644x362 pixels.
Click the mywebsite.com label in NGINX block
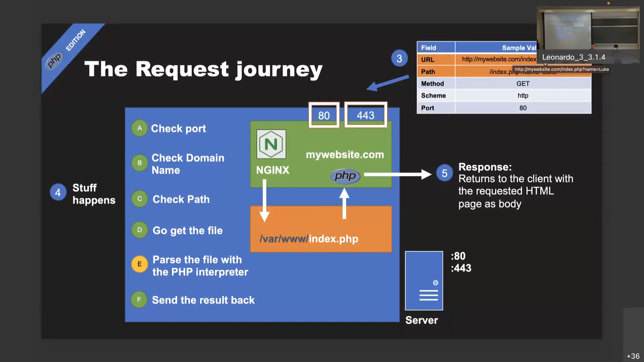click(x=345, y=155)
